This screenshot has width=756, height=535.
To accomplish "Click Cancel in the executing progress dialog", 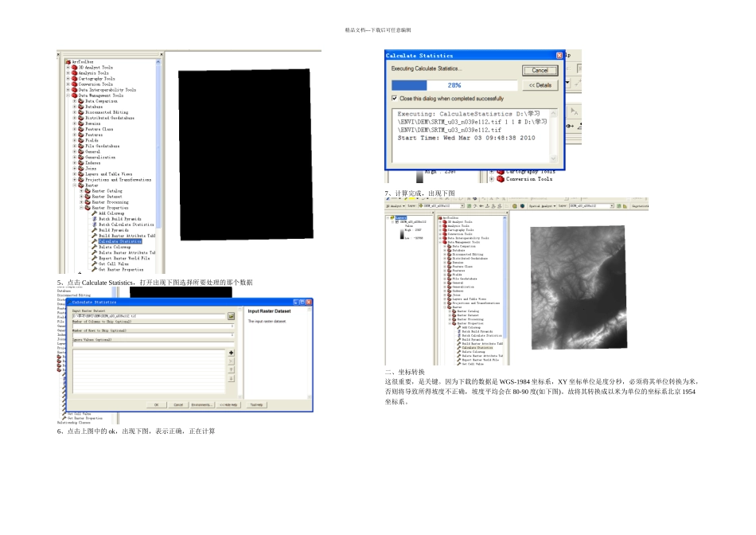I will click(540, 70).
